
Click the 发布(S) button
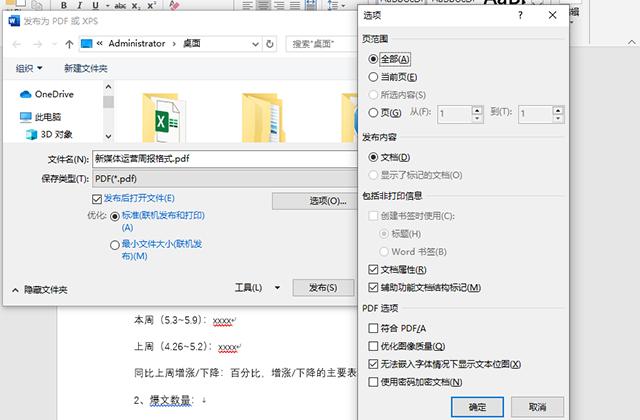click(x=323, y=288)
